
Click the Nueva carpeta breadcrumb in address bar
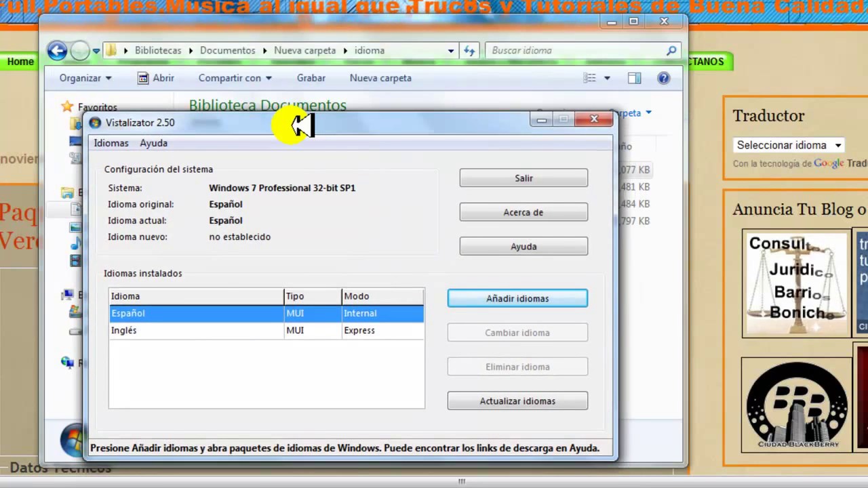(304, 50)
